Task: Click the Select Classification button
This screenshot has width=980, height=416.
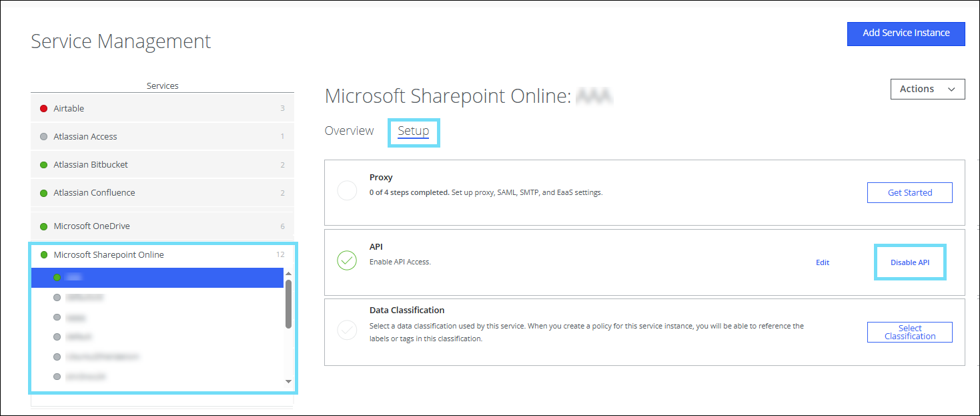Action: point(909,332)
